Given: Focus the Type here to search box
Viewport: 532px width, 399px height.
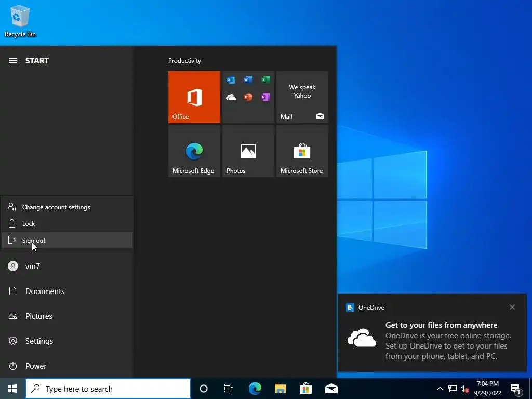Looking at the screenshot, I should (108, 389).
